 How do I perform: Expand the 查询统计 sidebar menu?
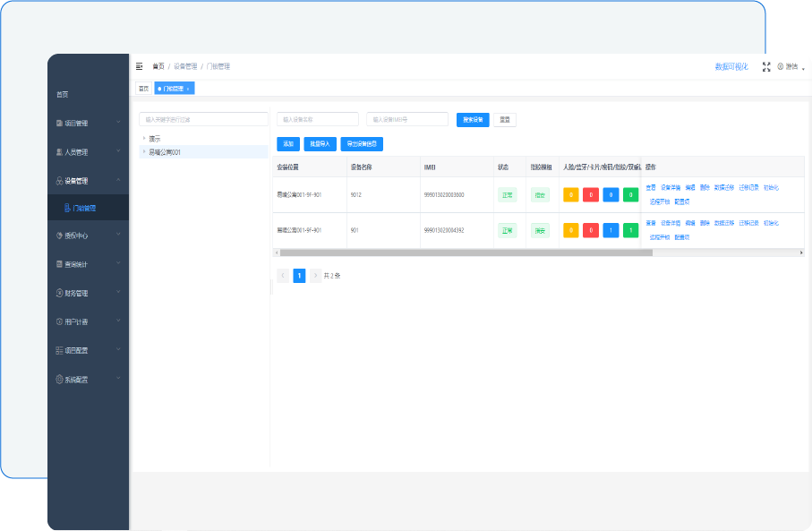[118, 264]
